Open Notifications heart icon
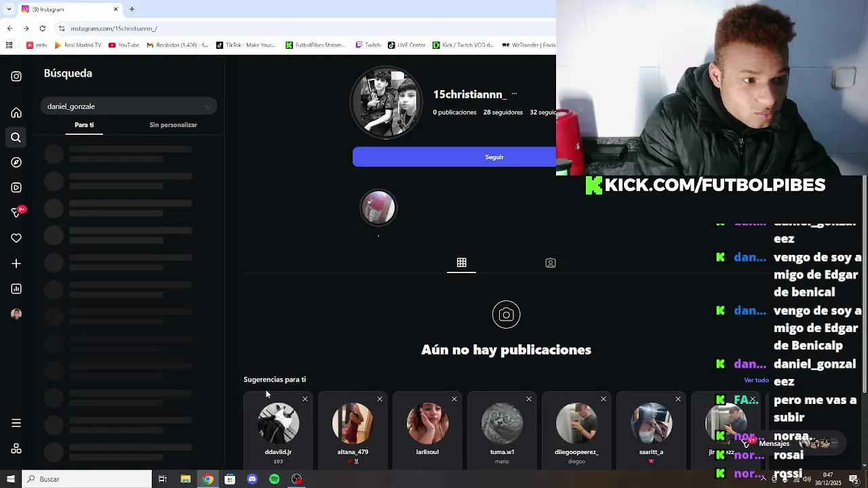Image resolution: width=868 pixels, height=488 pixels. pyautogui.click(x=16, y=238)
